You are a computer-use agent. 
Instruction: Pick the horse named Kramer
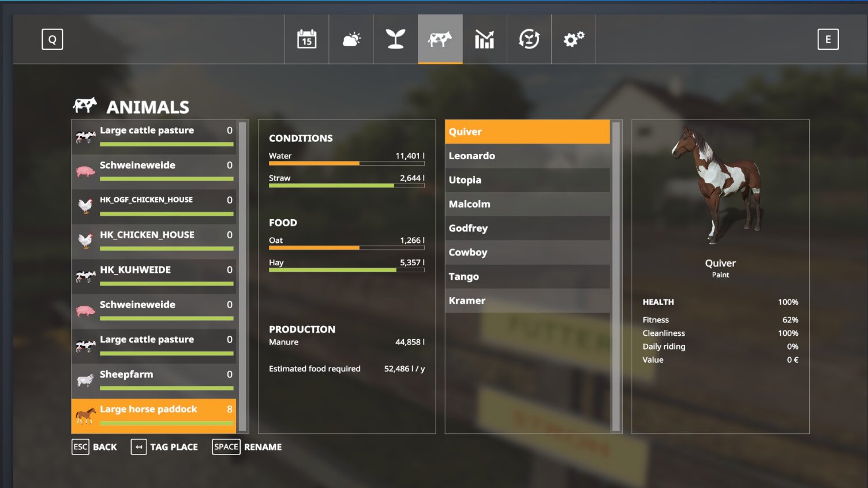[527, 301]
